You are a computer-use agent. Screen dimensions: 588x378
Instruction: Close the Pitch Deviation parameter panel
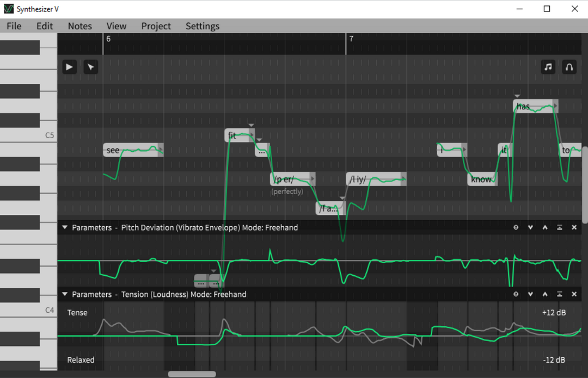click(574, 227)
